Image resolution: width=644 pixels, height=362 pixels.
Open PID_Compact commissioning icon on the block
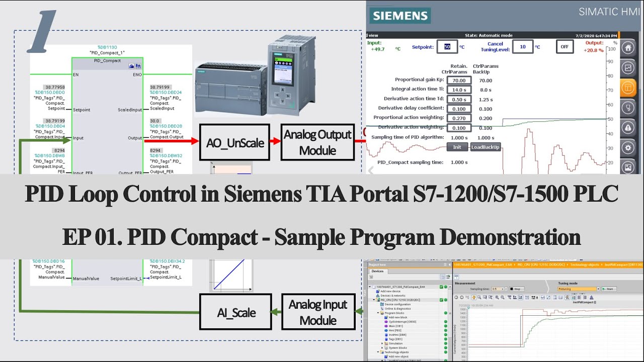click(138, 66)
